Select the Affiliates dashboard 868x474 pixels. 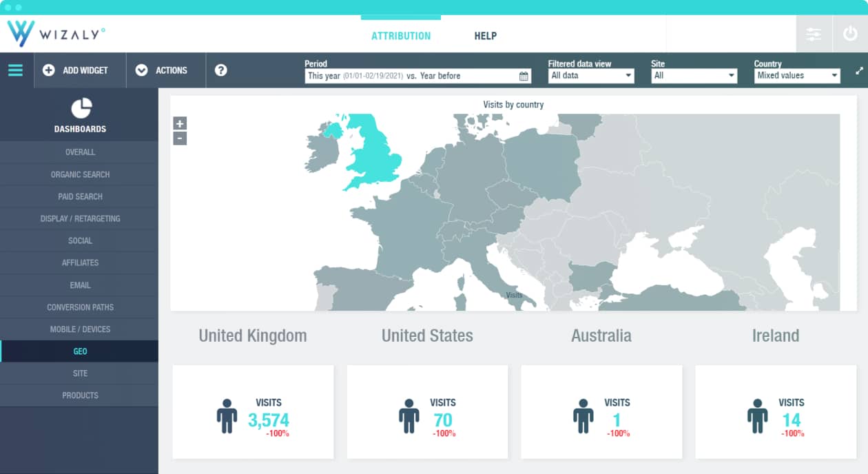tap(79, 262)
